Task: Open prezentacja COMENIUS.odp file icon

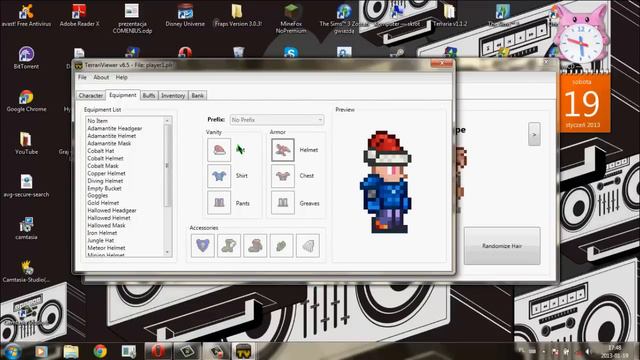Action: (x=132, y=18)
